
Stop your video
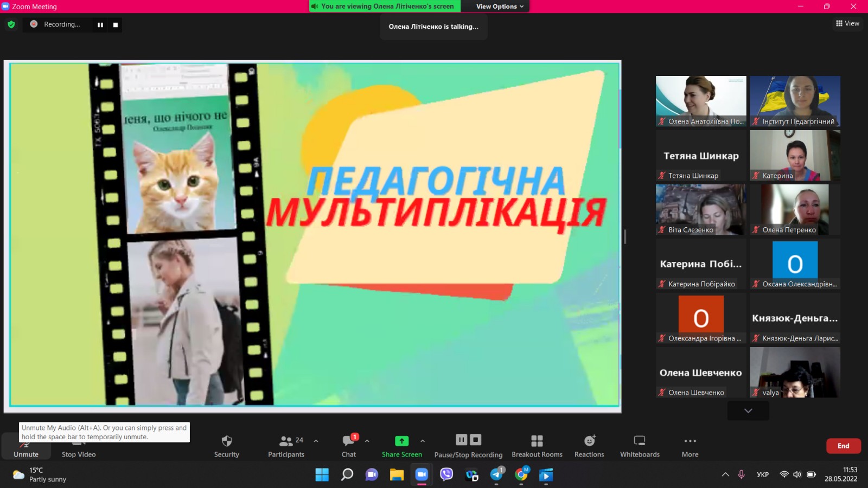pyautogui.click(x=78, y=445)
